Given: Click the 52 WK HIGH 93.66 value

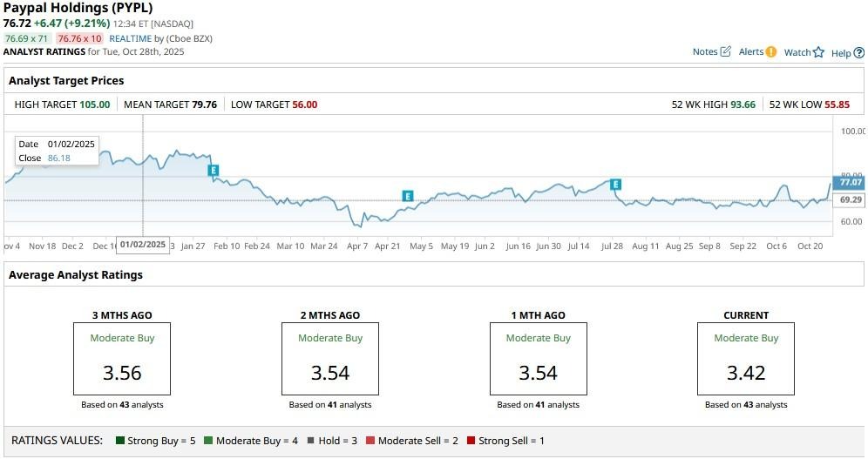Looking at the screenshot, I should [743, 105].
